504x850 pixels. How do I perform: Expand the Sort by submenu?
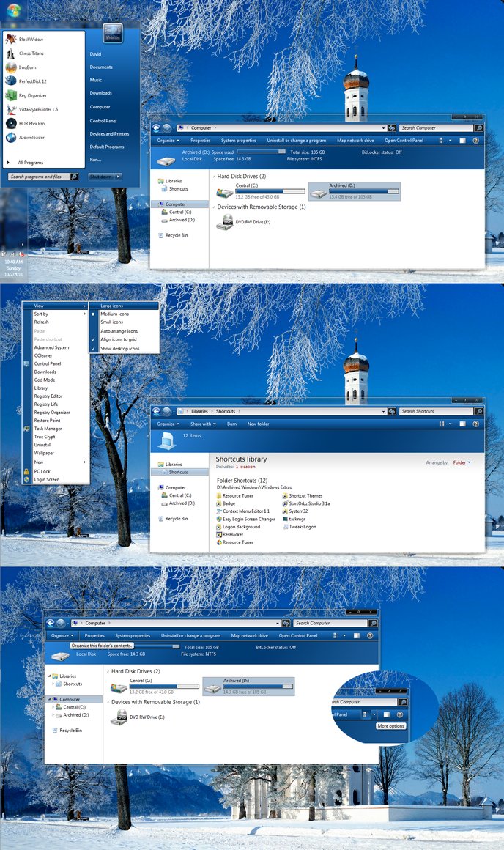tap(42, 314)
